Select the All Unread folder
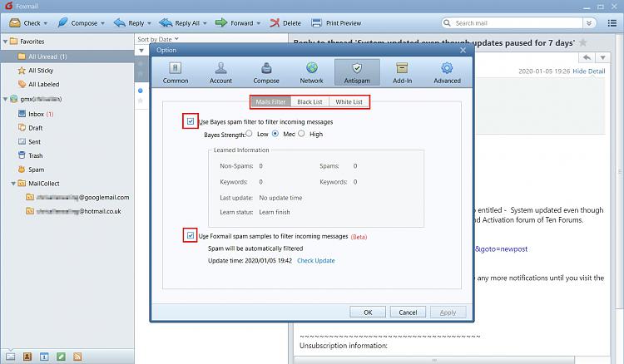This screenshot has height=364, width=624. (x=67, y=57)
